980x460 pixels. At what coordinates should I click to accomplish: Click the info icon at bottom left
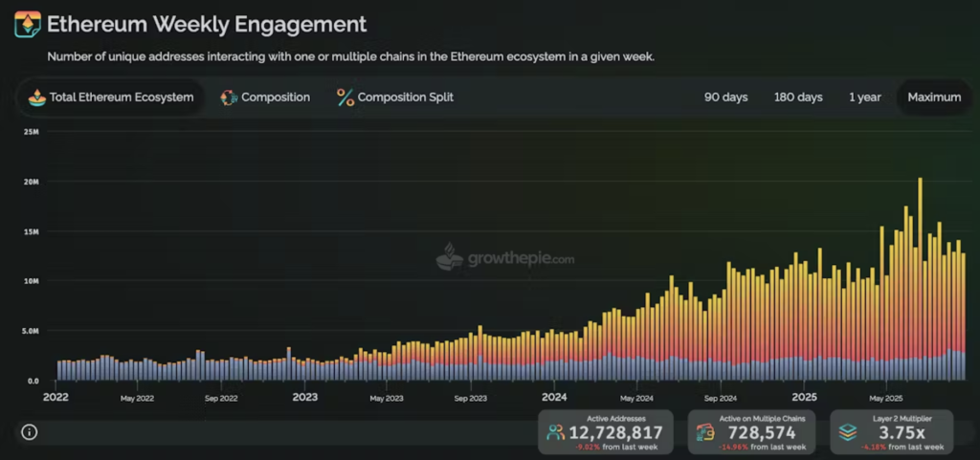(29, 432)
